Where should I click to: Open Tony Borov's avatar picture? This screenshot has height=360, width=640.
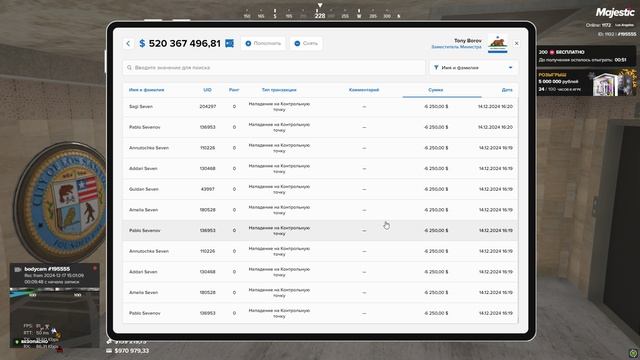click(498, 43)
